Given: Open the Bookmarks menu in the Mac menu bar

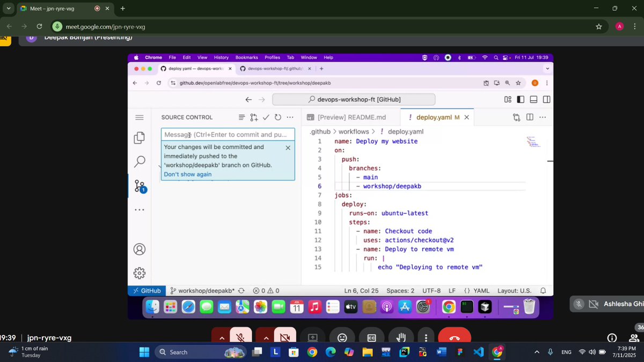Looking at the screenshot, I should point(246,57).
